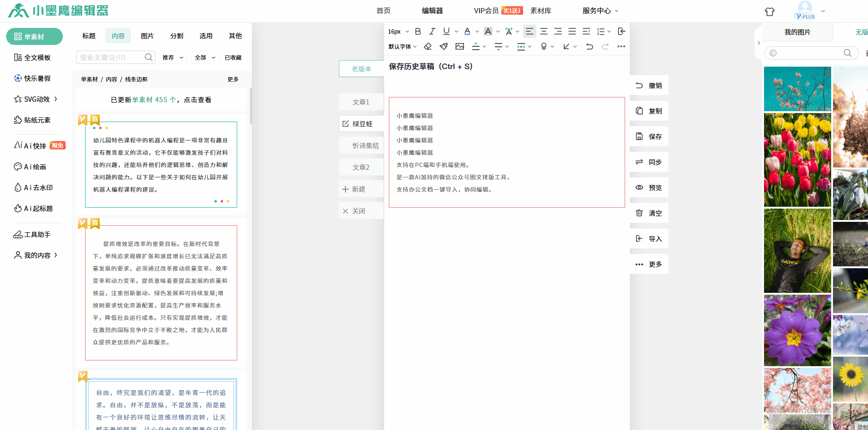Apply gray text background highlight color
868x430 pixels.
[488, 31]
